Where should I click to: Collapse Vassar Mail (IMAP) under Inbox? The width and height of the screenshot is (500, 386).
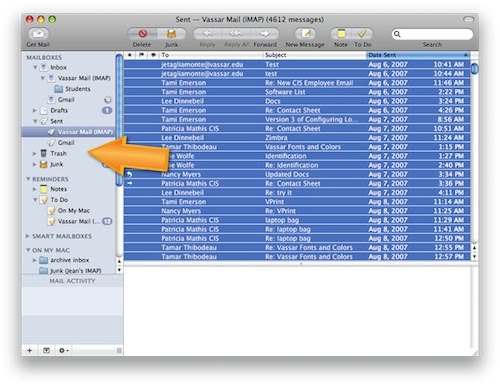click(x=43, y=78)
